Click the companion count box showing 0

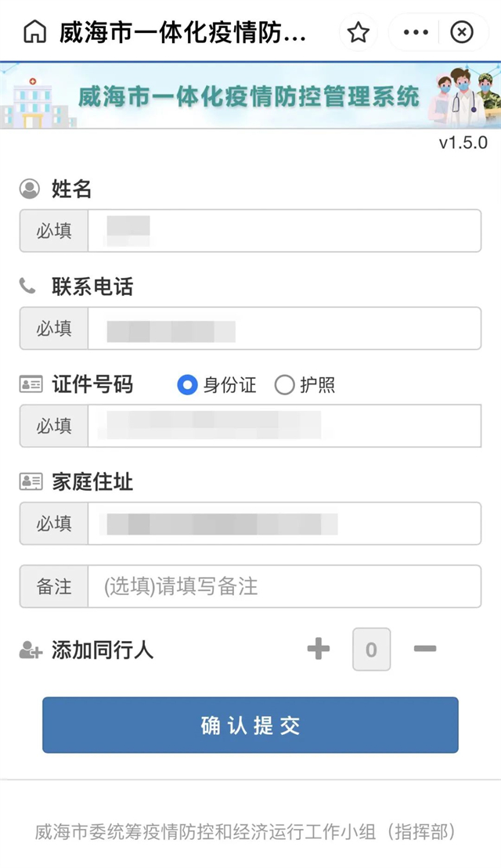(371, 649)
